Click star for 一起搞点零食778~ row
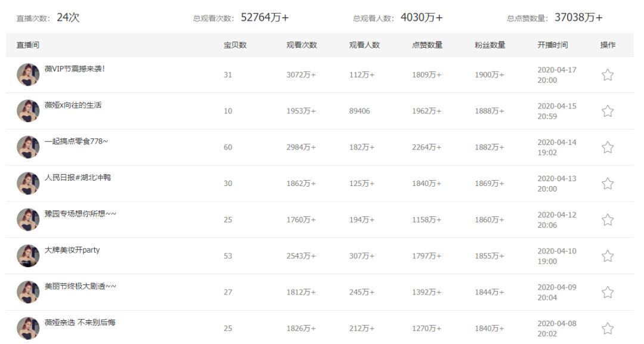 [608, 147]
